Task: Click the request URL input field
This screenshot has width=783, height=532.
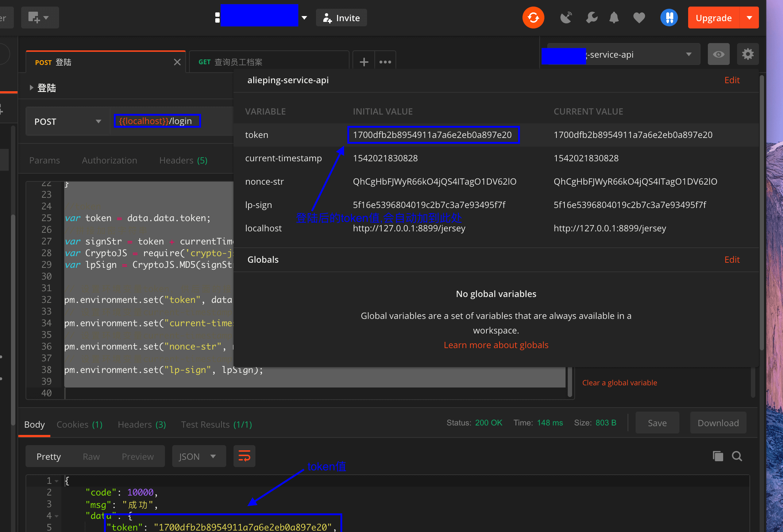Action: 171,121
